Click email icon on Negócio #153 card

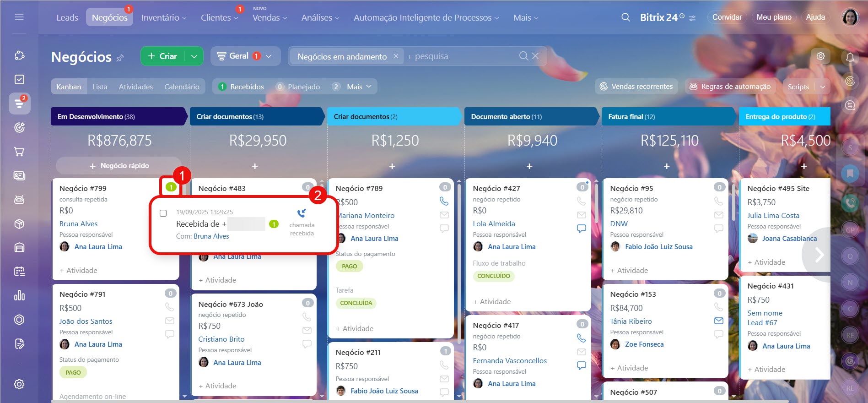tap(718, 321)
